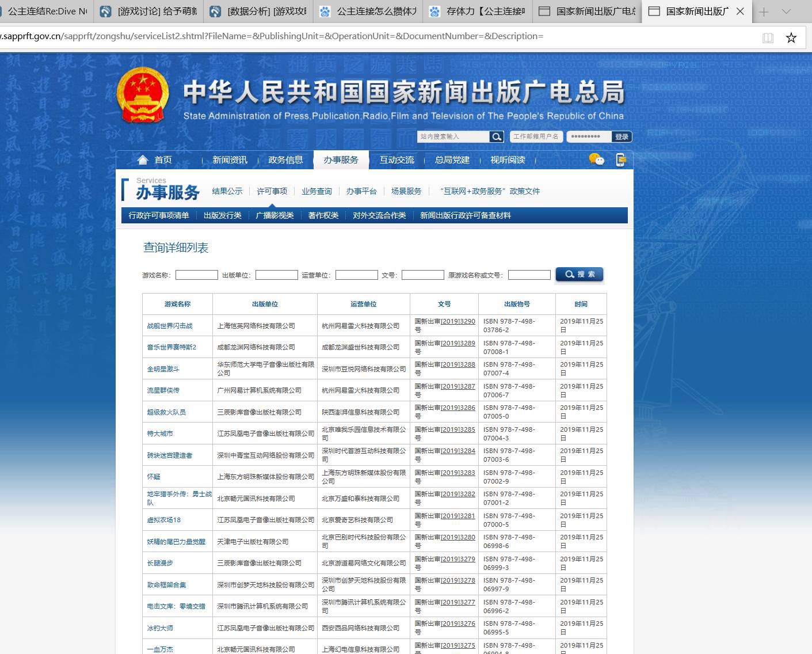Focus the 运营单位 input field
Image resolution: width=812 pixels, height=654 pixels.
click(357, 275)
